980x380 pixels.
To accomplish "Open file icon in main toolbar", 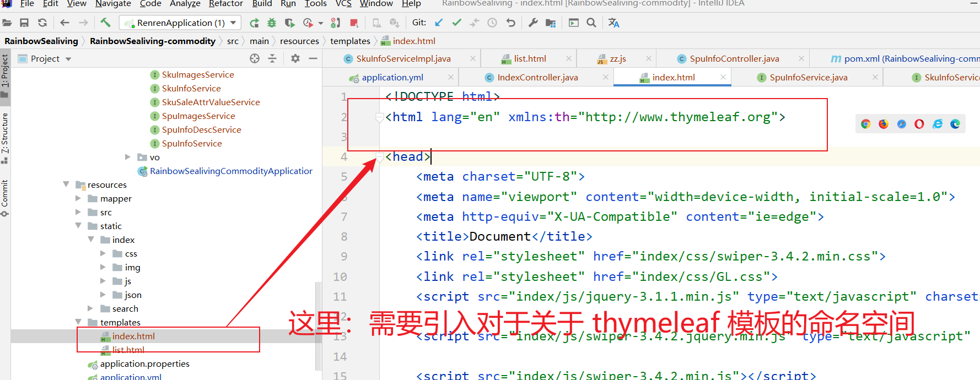I will pyautogui.click(x=7, y=23).
